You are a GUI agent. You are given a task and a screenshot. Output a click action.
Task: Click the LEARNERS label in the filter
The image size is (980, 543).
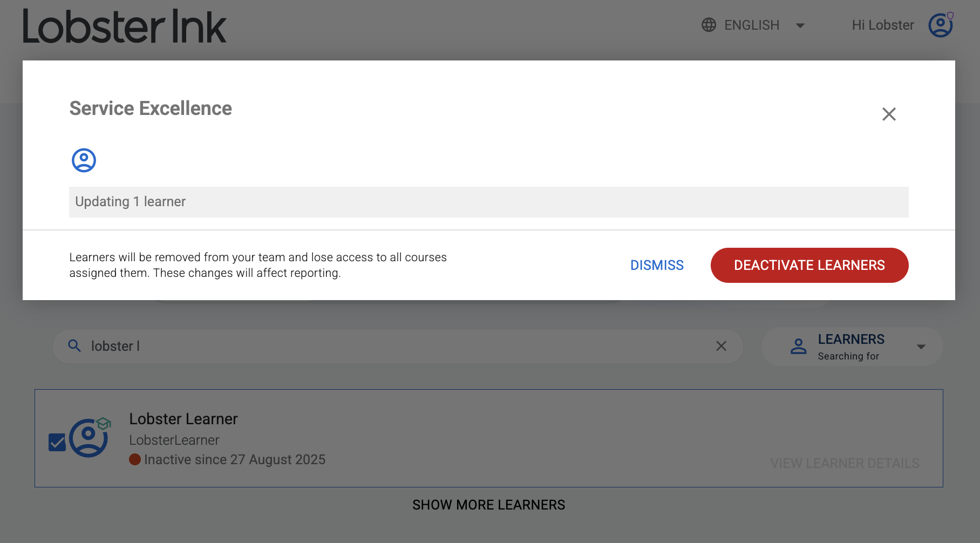pos(851,339)
